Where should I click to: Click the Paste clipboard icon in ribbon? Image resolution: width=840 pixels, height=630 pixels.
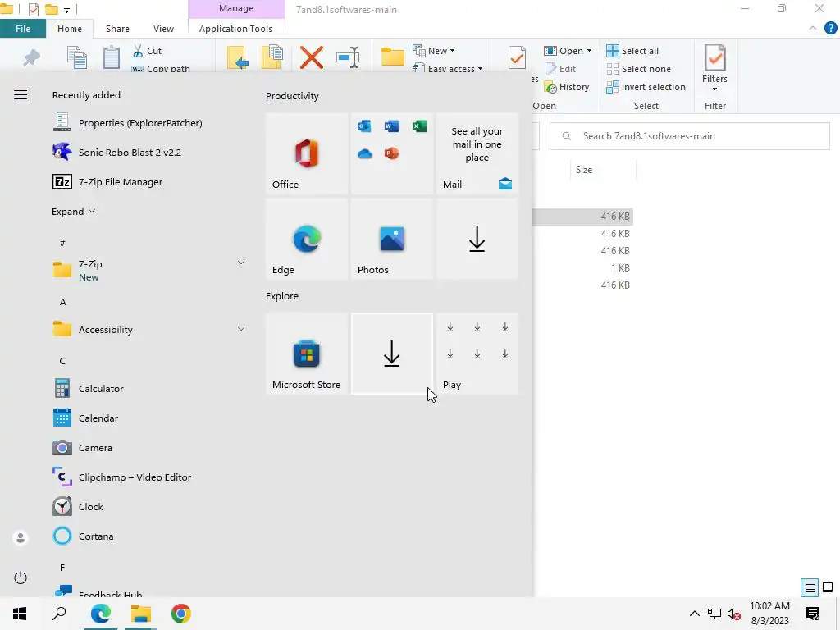coord(112,57)
